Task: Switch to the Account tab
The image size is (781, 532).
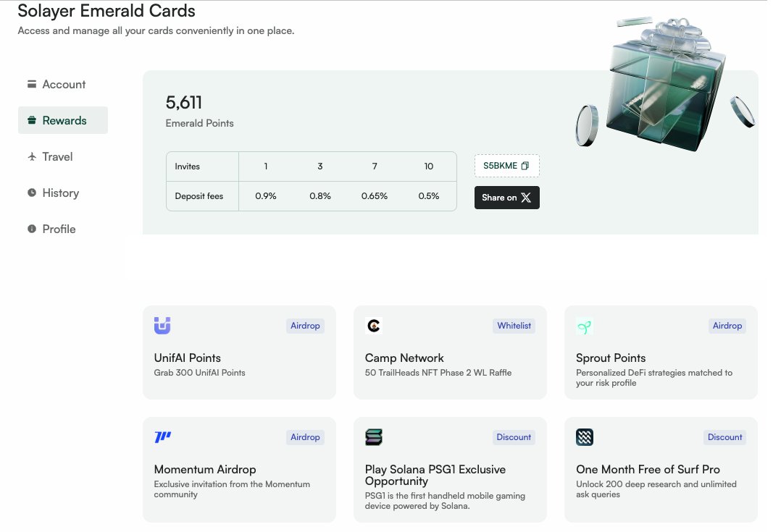Action: [x=64, y=84]
